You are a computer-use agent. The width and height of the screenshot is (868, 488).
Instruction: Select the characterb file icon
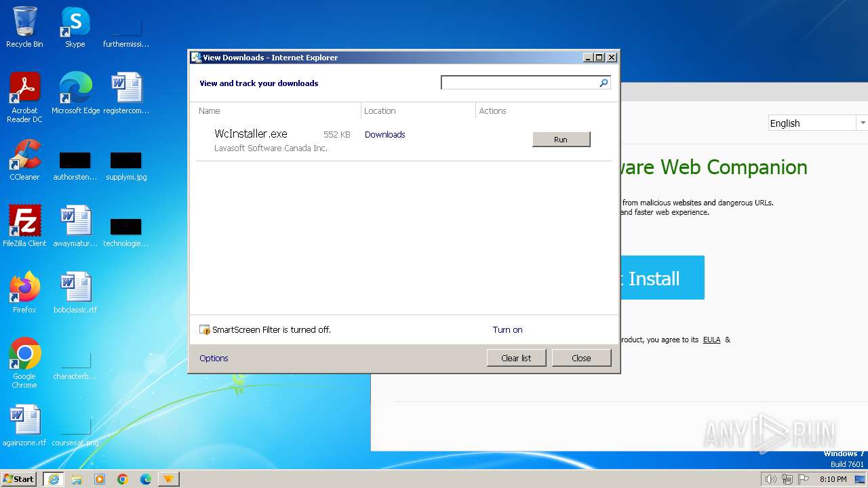click(x=75, y=366)
